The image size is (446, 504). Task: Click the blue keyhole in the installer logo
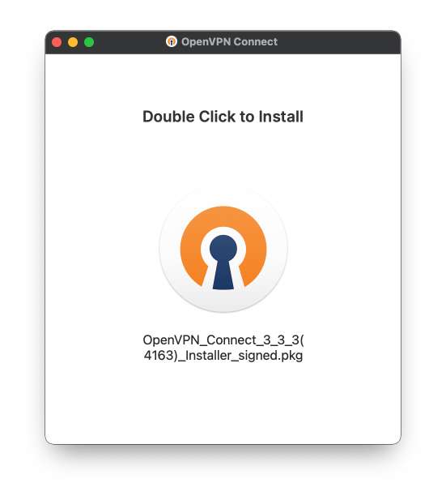(223, 262)
